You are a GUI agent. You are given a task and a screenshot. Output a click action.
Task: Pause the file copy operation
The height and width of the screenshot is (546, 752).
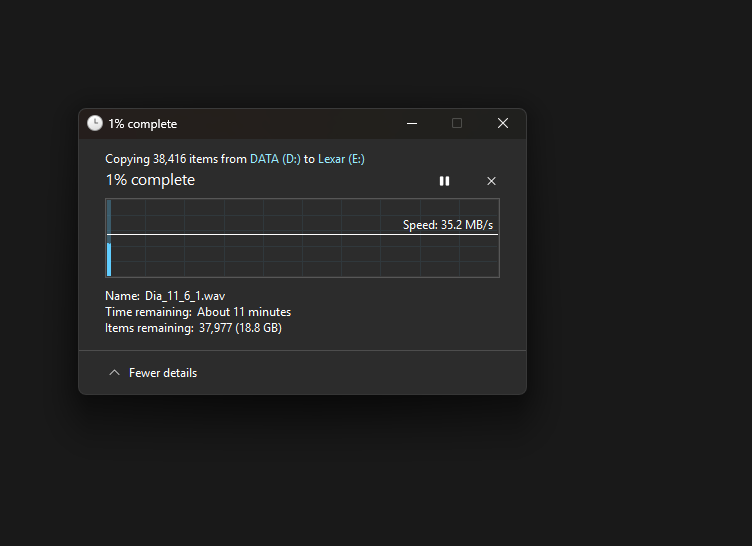click(x=444, y=181)
